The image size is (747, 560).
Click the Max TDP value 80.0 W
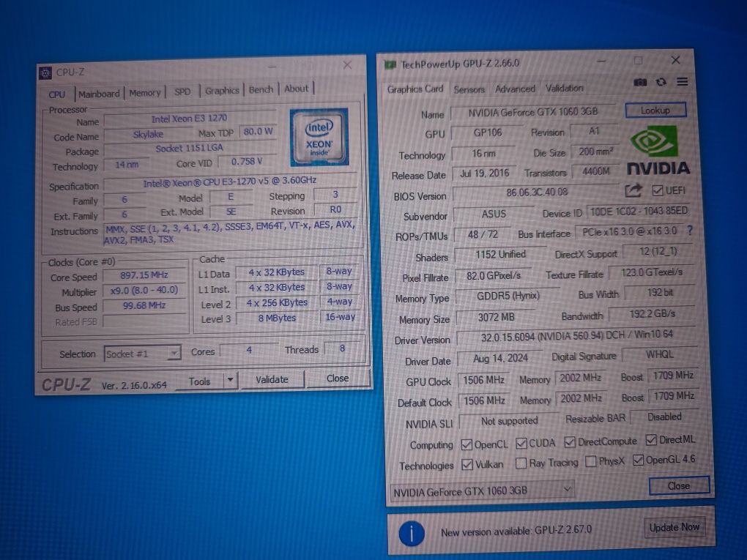tap(258, 131)
